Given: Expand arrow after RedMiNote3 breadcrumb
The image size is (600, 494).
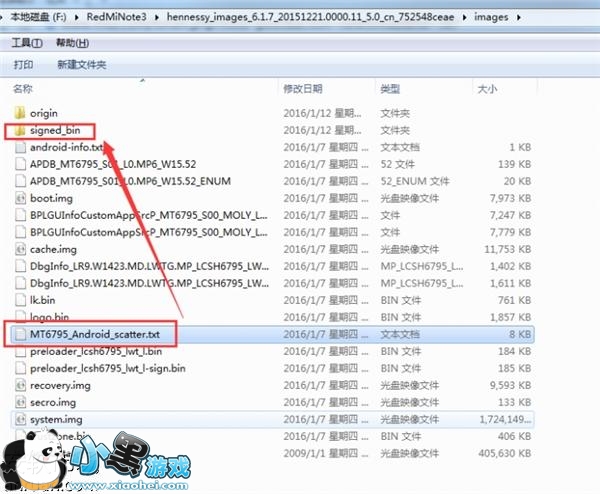Looking at the screenshot, I should pos(157,17).
